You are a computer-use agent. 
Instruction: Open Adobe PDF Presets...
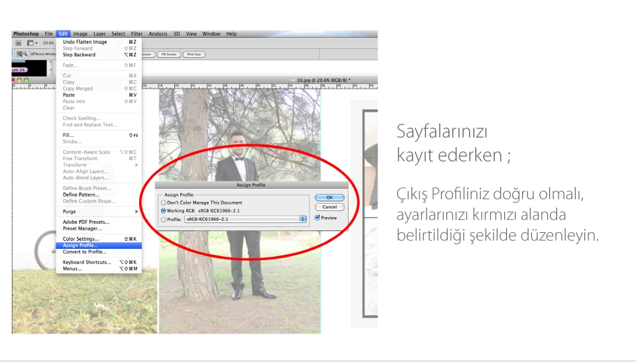pos(99,222)
